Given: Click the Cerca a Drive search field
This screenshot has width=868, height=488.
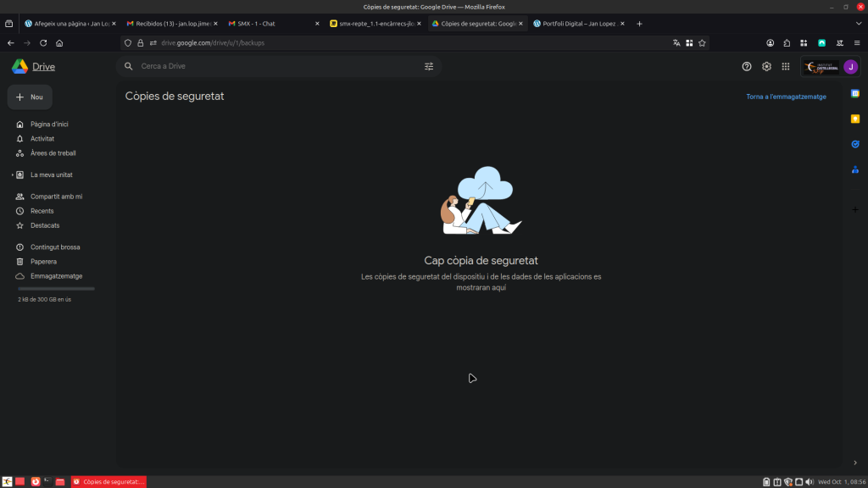Looking at the screenshot, I should point(271,66).
